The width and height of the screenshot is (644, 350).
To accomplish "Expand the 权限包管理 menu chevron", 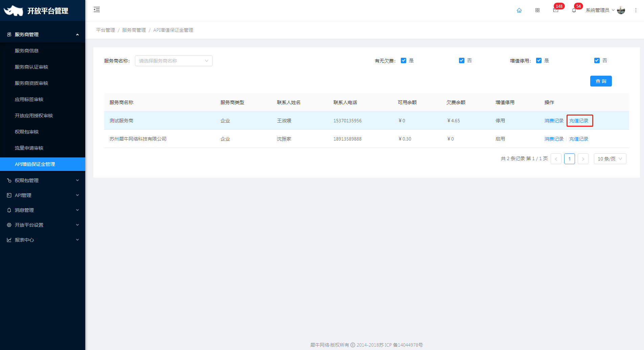I will 77,180.
